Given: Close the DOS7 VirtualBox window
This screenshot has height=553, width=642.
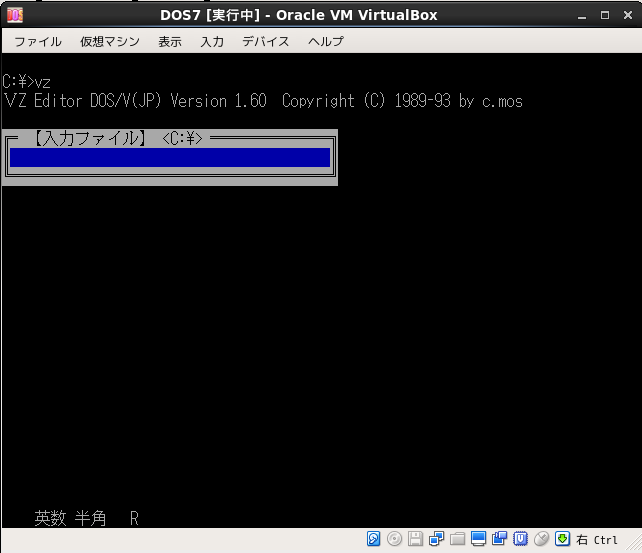Looking at the screenshot, I should coord(628,15).
